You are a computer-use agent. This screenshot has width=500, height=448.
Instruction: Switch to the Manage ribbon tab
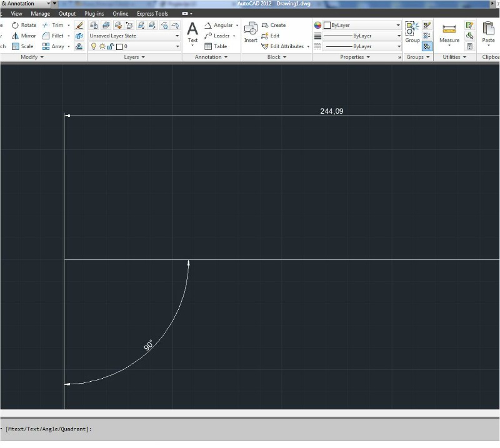coord(41,13)
